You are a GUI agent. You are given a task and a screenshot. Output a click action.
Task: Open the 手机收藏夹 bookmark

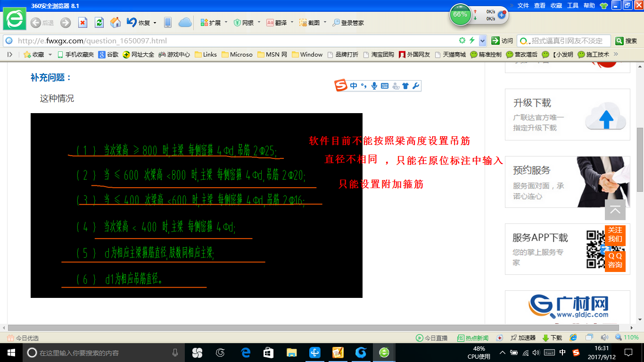coord(75,55)
